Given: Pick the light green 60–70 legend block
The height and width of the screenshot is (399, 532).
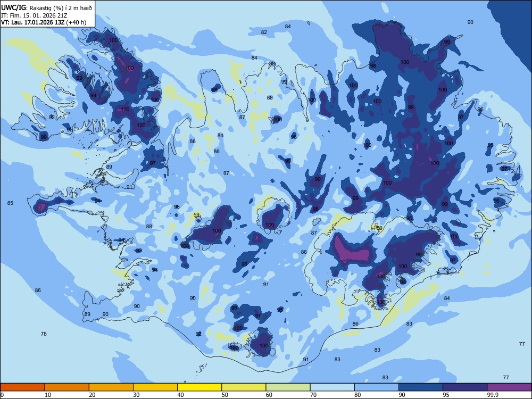Looking at the screenshot, I should pyautogui.click(x=288, y=387).
